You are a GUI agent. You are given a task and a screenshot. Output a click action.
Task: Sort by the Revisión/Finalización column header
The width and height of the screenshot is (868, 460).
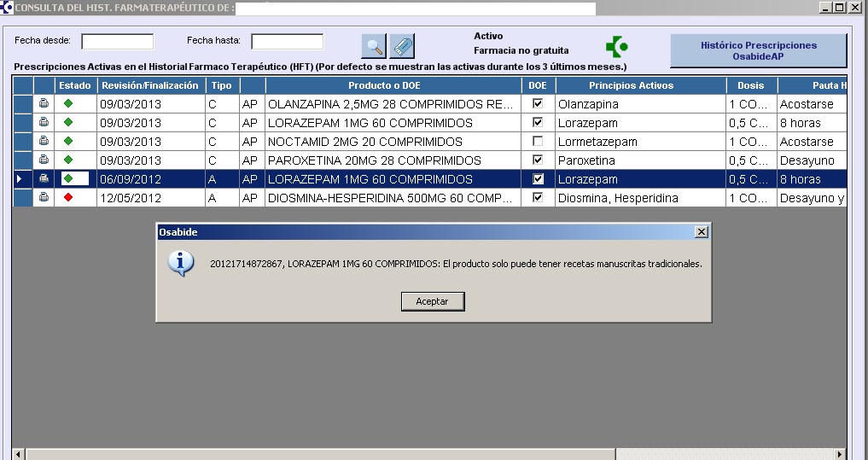point(149,85)
